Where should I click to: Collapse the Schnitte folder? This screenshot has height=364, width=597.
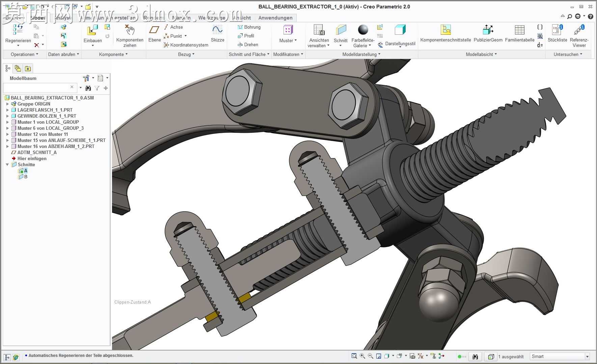(x=7, y=164)
